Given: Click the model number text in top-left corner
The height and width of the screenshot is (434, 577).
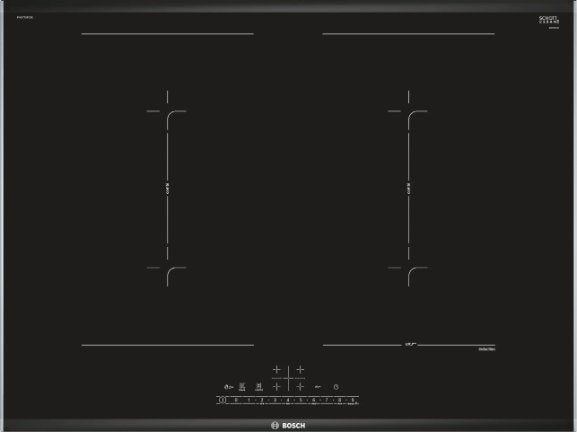Looking at the screenshot, I should pos(25,17).
